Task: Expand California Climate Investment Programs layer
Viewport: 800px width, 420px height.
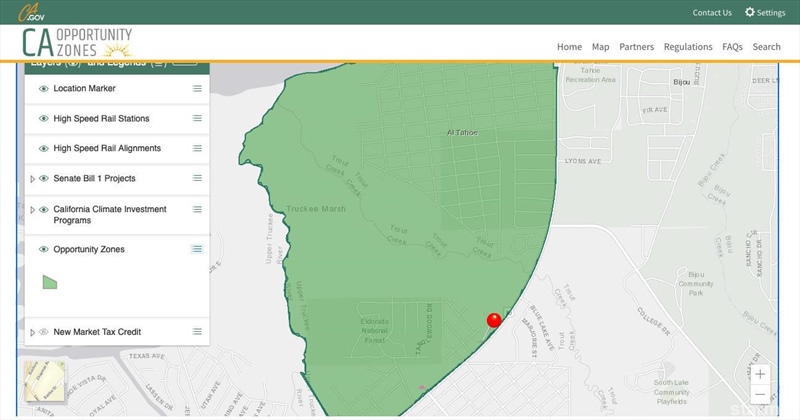Action: click(32, 210)
